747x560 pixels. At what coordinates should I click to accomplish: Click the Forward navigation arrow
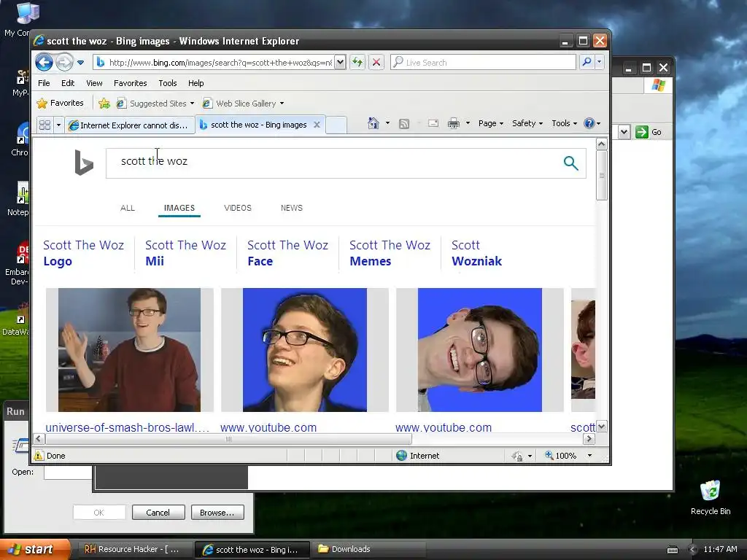64,63
